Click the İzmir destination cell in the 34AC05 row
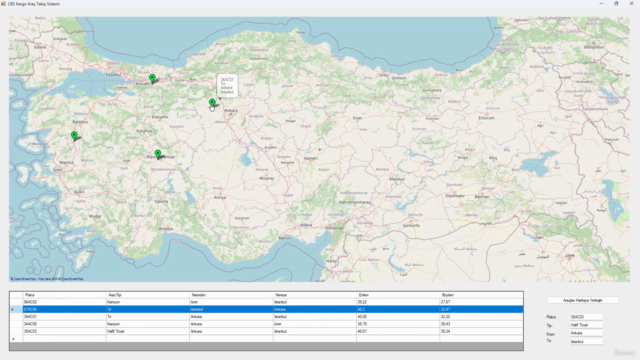The image size is (640, 360). (x=314, y=324)
